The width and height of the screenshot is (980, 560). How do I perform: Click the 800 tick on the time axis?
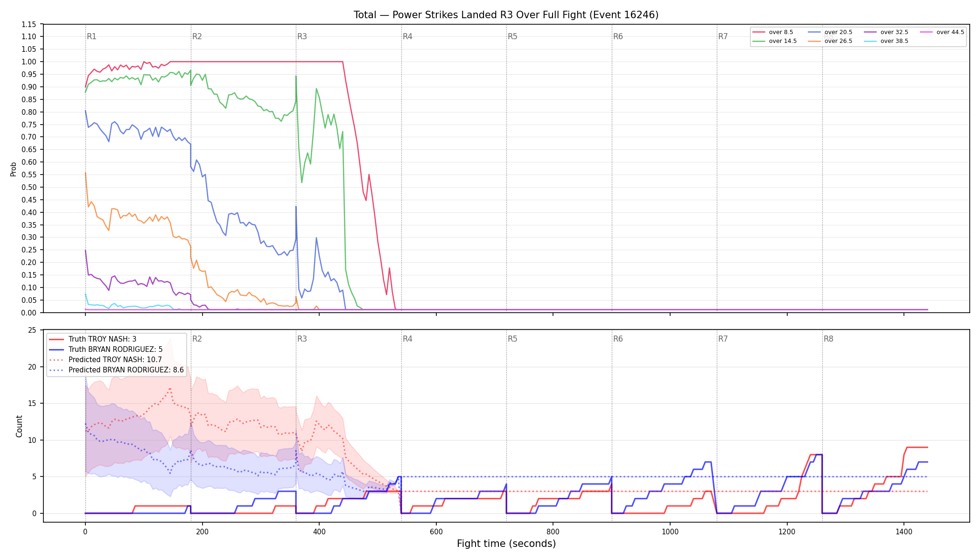coord(553,532)
